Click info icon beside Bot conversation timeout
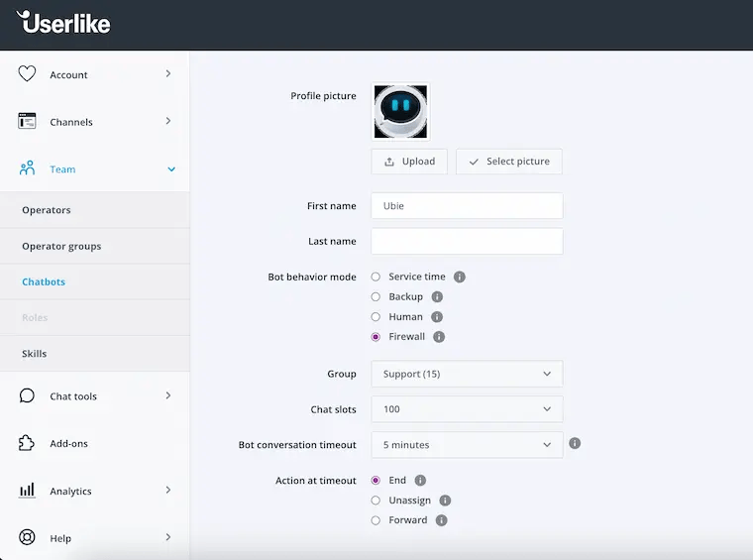This screenshot has width=753, height=560. (575, 444)
